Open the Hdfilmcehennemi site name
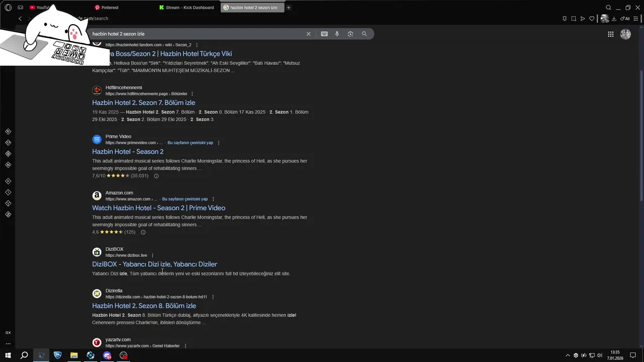Screen dimensions: 644x362 pos(124,87)
